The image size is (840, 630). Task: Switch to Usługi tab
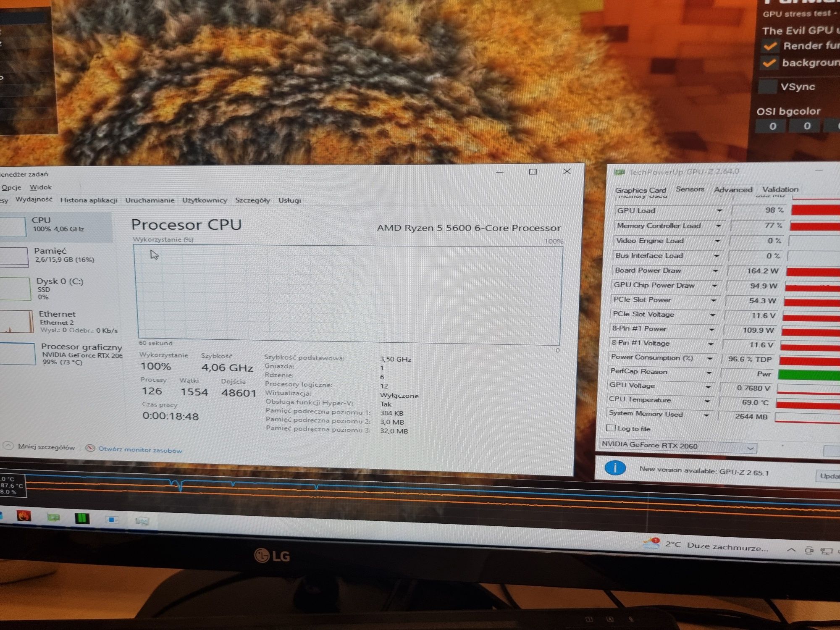(290, 200)
